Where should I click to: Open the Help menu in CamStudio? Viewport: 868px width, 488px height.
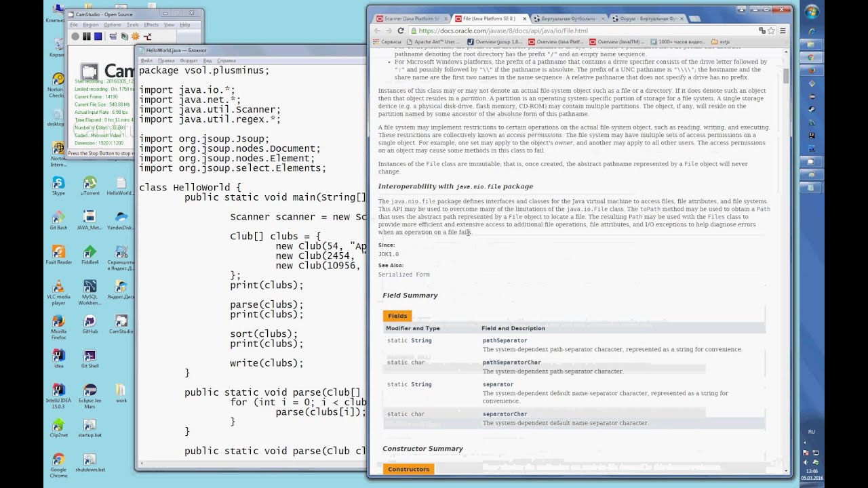click(184, 25)
